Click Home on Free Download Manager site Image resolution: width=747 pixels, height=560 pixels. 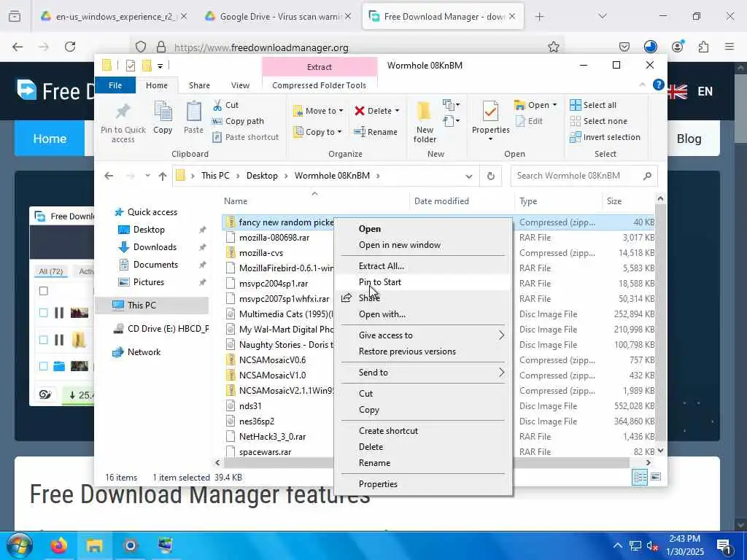coord(50,139)
